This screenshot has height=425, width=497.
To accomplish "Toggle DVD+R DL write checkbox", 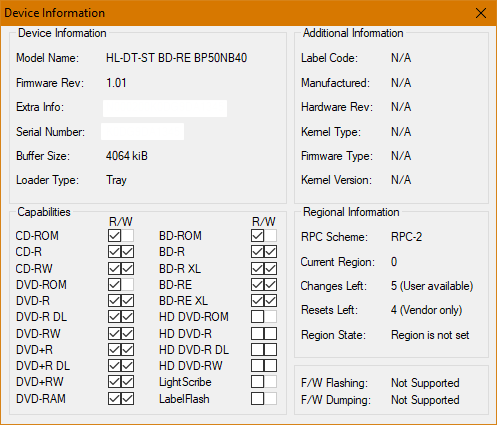I will [x=128, y=366].
